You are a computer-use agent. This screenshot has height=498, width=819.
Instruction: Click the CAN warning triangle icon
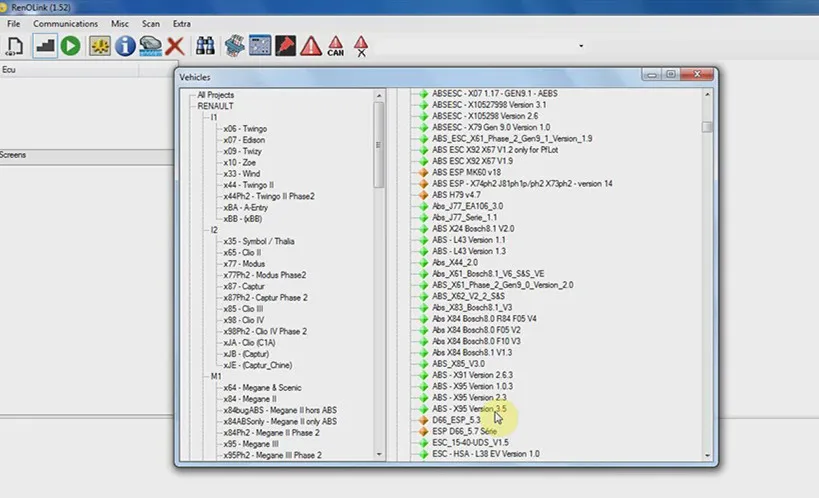click(x=335, y=46)
